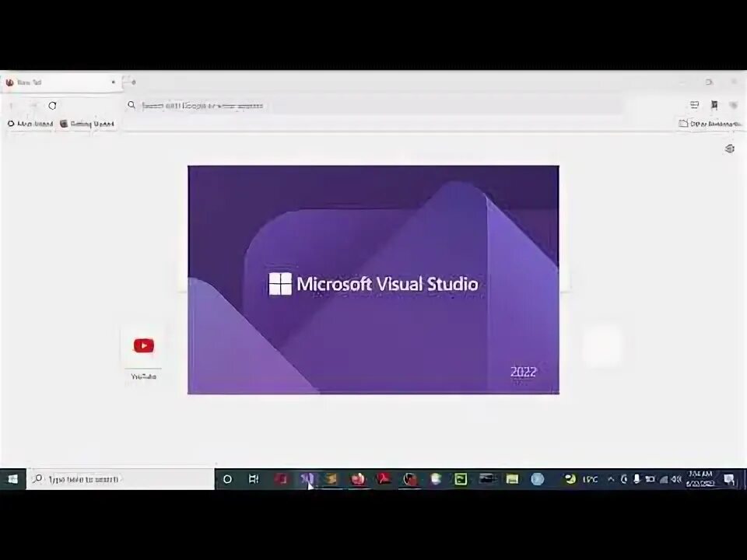The height and width of the screenshot is (560, 747).
Task: Open a new browser tab with plus
Action: (133, 82)
